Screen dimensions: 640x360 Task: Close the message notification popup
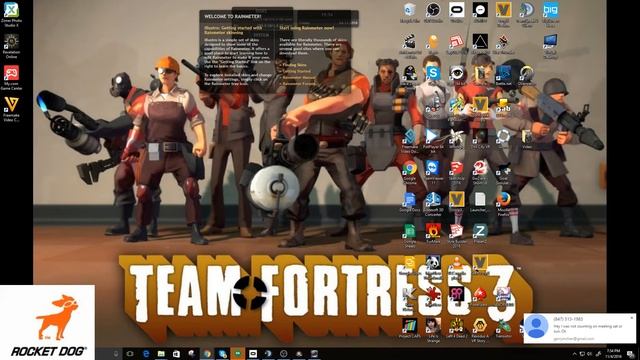tap(631, 317)
